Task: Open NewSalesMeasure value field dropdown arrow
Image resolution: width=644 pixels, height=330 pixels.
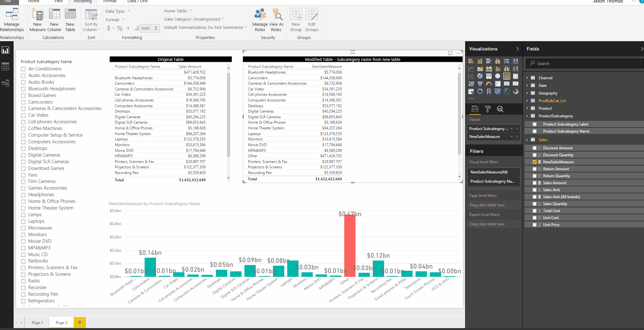Action: tap(511, 137)
